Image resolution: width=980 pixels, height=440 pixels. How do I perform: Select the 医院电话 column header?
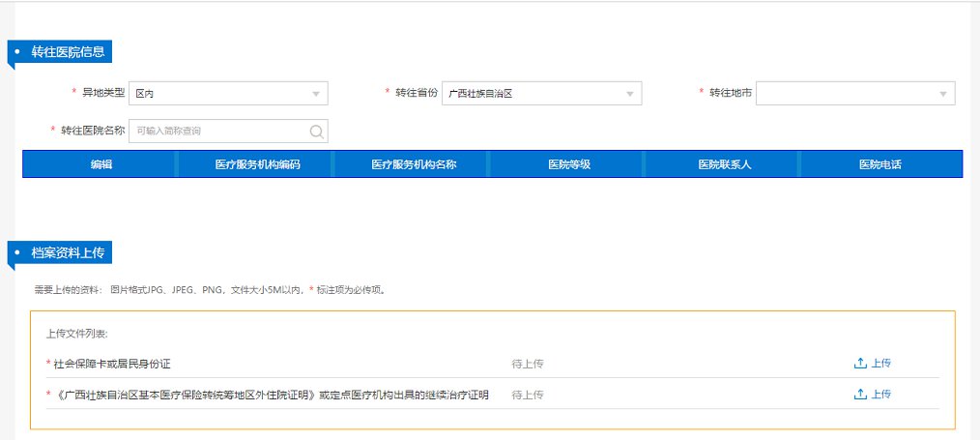879,164
